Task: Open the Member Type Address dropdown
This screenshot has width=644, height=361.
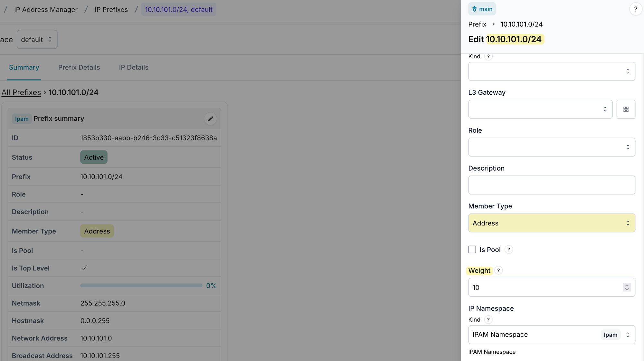Action: (x=551, y=223)
